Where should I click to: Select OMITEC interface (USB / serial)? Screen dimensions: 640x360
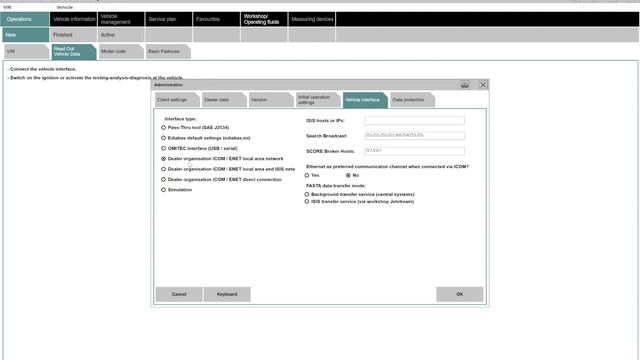click(x=164, y=149)
